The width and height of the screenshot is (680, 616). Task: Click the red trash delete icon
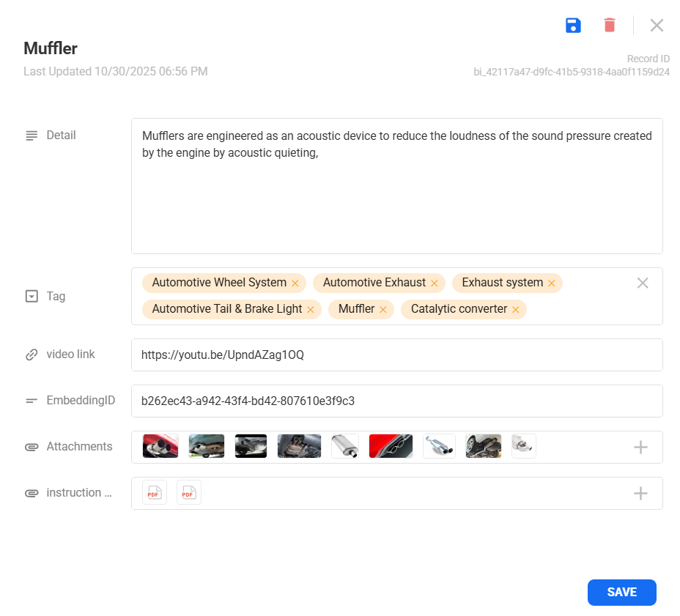(609, 26)
